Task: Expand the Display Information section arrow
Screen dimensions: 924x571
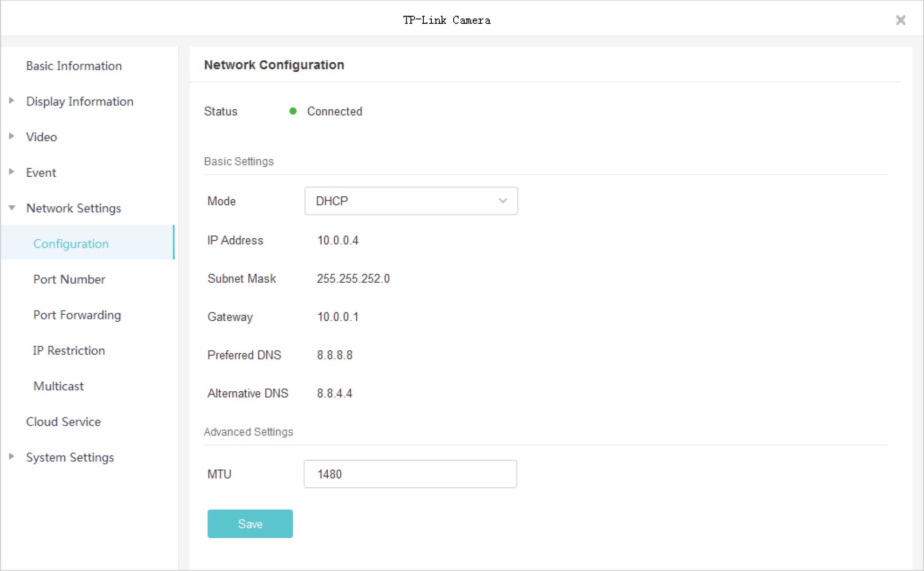Action: pos(11,101)
